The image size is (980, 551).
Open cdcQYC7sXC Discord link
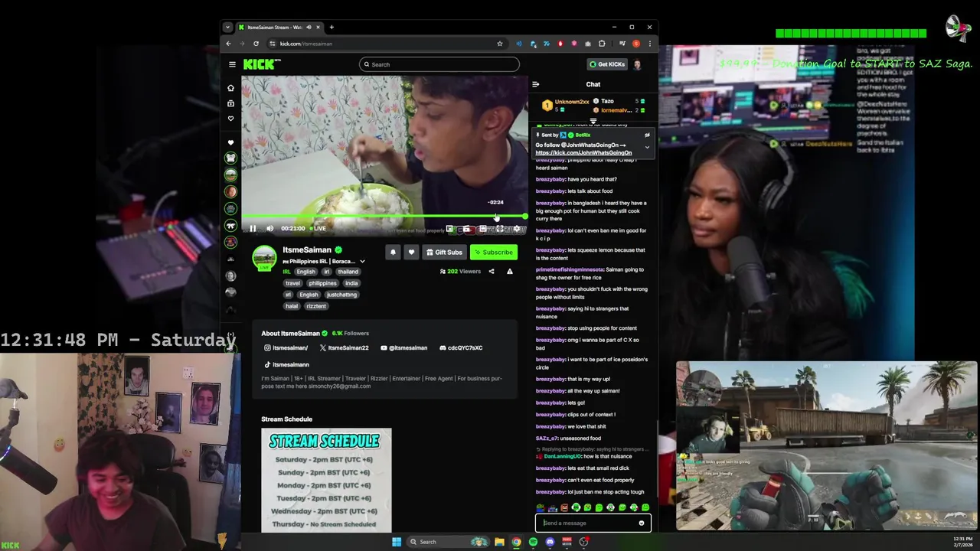pos(461,347)
